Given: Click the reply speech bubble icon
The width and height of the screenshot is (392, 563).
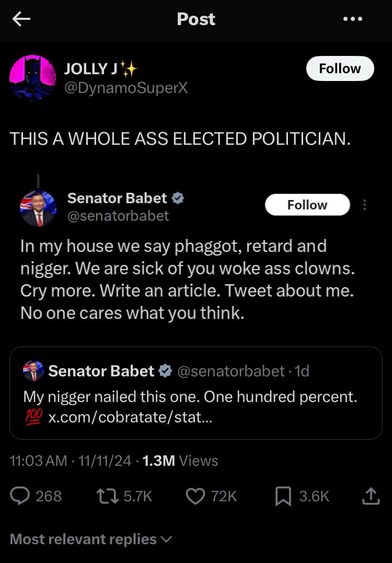Looking at the screenshot, I should coord(21,496).
